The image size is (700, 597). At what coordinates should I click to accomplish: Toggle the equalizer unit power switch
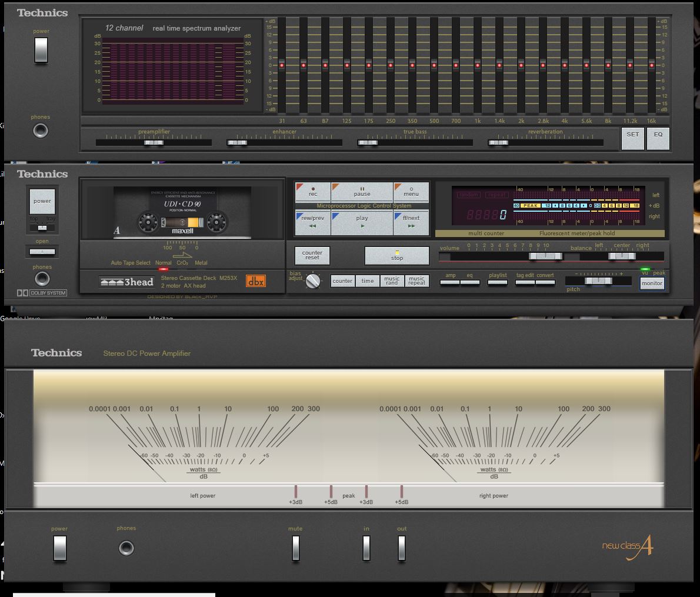point(41,50)
